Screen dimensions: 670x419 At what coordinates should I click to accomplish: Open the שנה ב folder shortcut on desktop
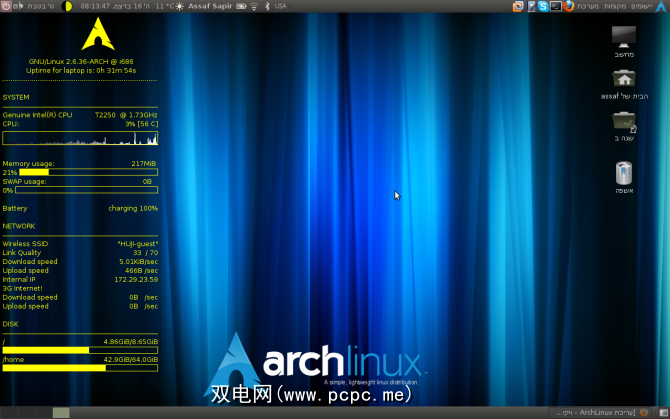point(624,126)
